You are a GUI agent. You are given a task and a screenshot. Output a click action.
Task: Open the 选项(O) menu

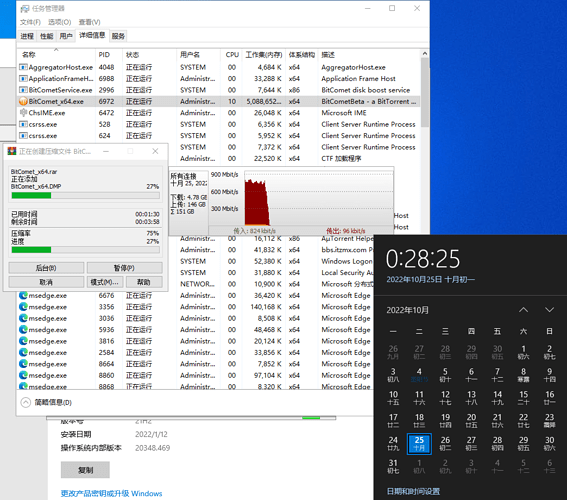tap(60, 22)
